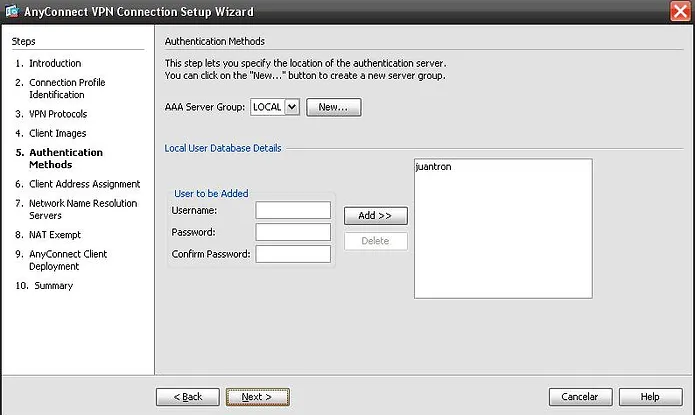Click the AnyConnect wizard title bar icon
The image size is (695, 415).
[x=12, y=11]
